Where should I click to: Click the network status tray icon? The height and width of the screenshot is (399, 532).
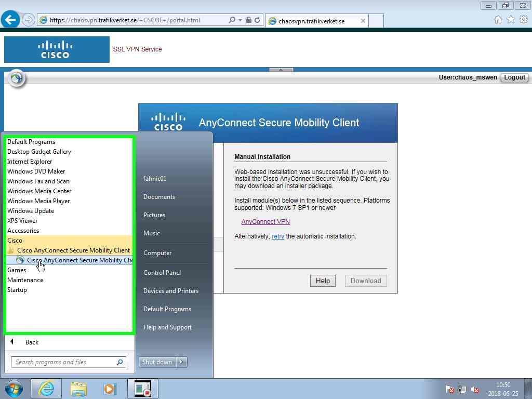point(462,390)
